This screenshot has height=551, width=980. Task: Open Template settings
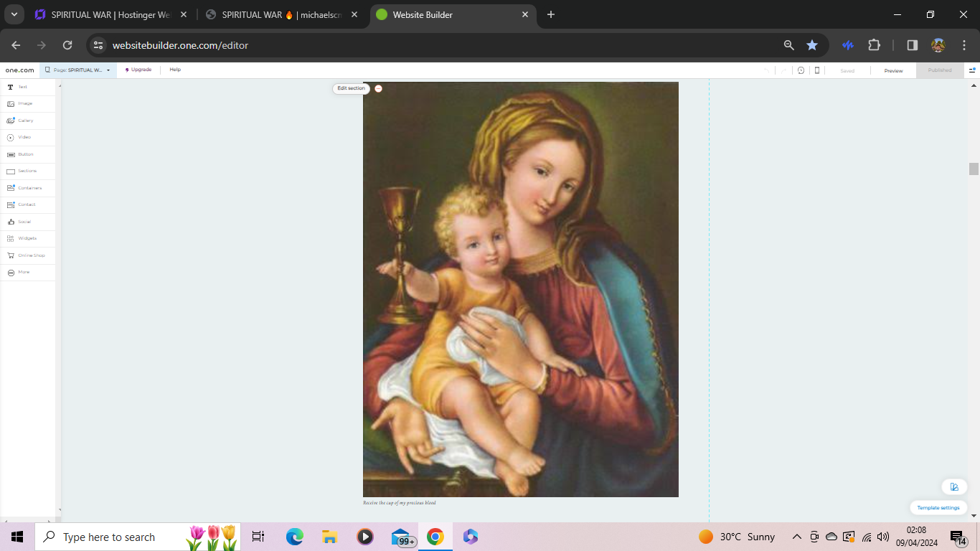pos(938,507)
